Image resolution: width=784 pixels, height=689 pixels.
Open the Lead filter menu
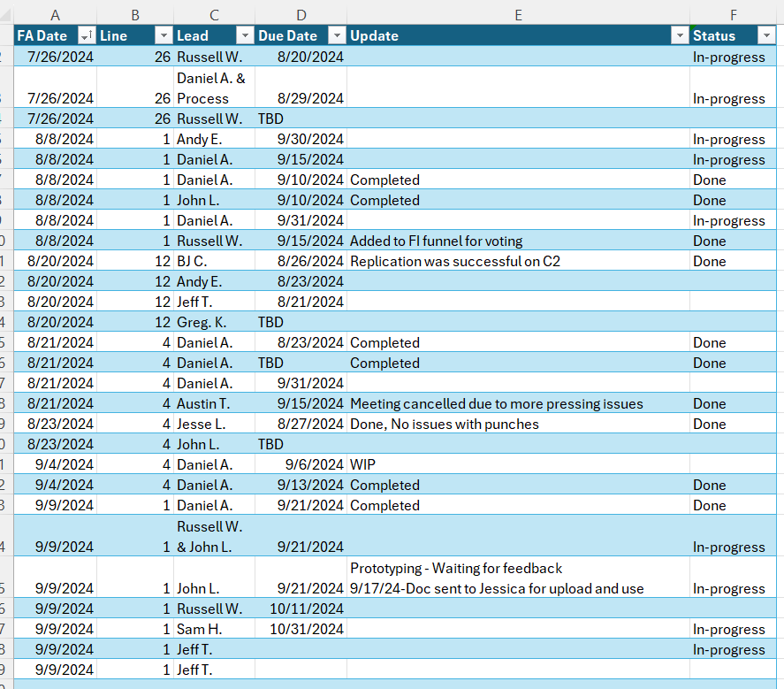tap(245, 35)
